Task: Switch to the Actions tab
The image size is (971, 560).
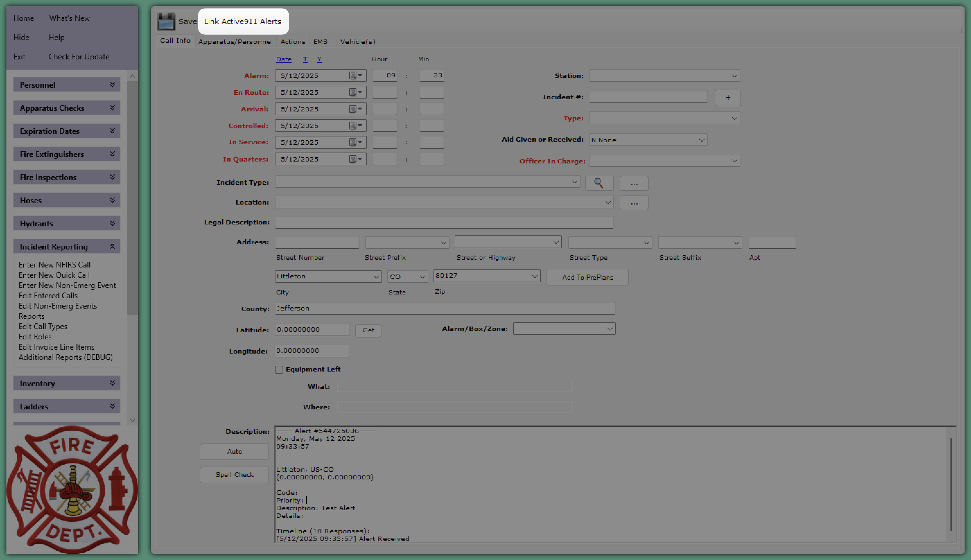Action: pyautogui.click(x=293, y=41)
